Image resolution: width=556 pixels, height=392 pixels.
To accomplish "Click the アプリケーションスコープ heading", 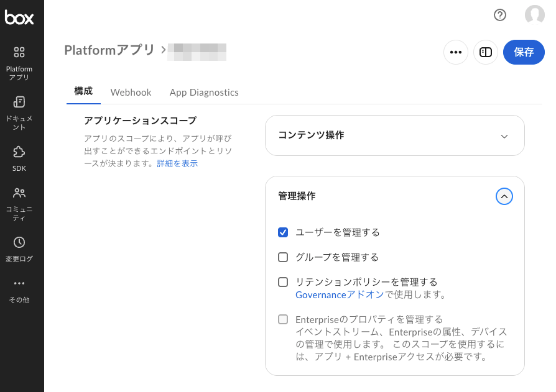I will (140, 121).
